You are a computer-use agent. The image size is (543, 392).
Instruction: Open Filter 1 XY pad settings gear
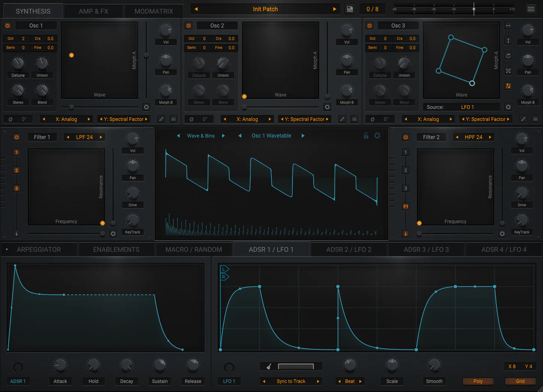113,234
